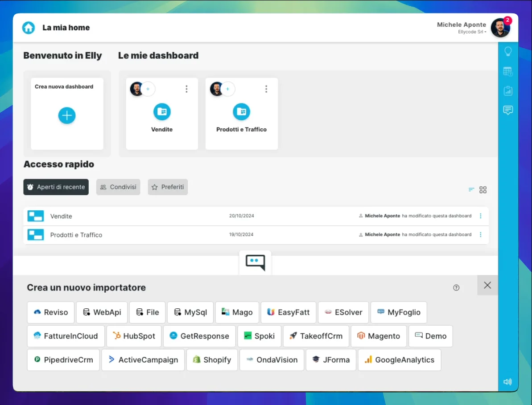The width and height of the screenshot is (532, 405).
Task: Open options menu for Vendite list row
Action: pos(481,216)
